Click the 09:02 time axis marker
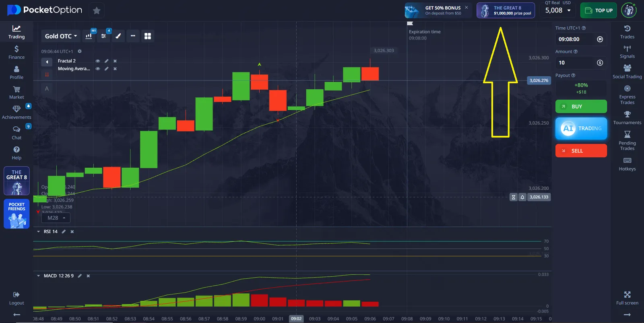This screenshot has width=644, height=323. pos(296,319)
